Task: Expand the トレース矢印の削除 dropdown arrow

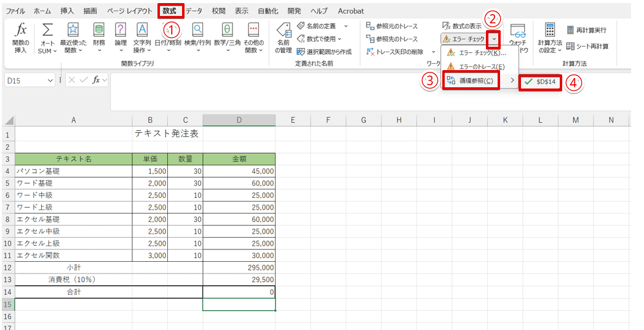Action: coord(433,52)
